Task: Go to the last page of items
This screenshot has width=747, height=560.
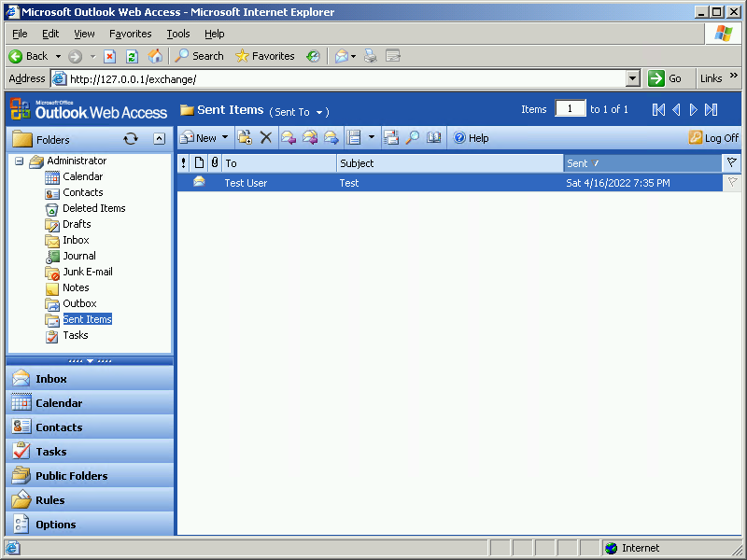Action: pos(711,110)
